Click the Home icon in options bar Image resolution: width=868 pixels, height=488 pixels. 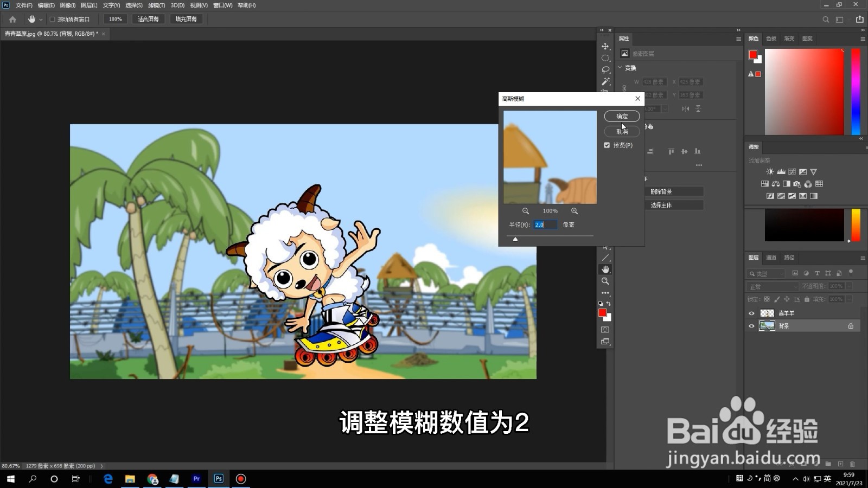point(12,19)
